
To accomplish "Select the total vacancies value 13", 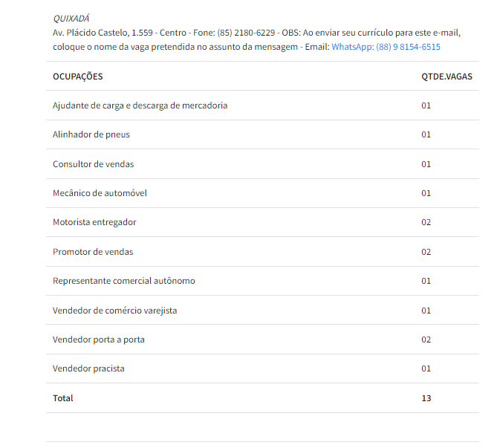I will click(x=426, y=398).
